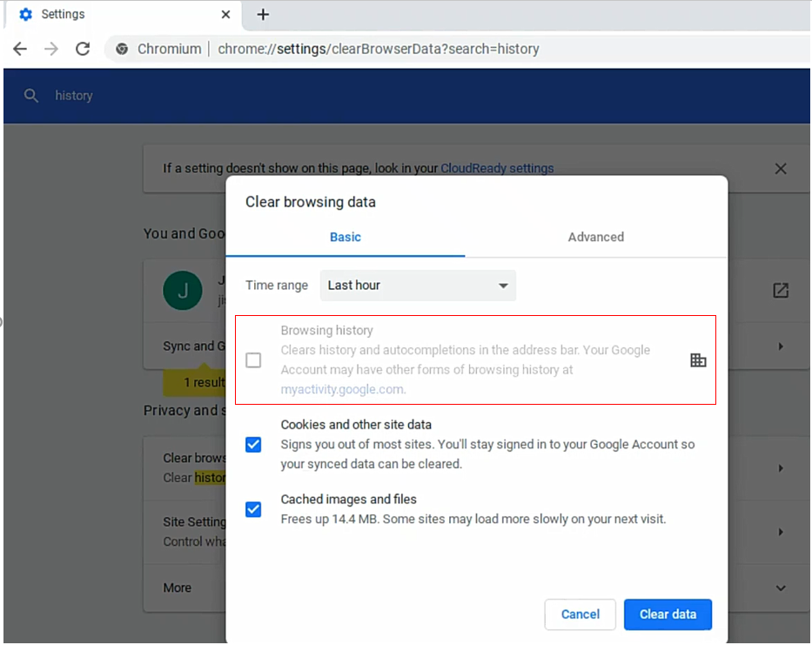Open a new tab with plus icon
This screenshot has width=812, height=645.
pos(263,15)
